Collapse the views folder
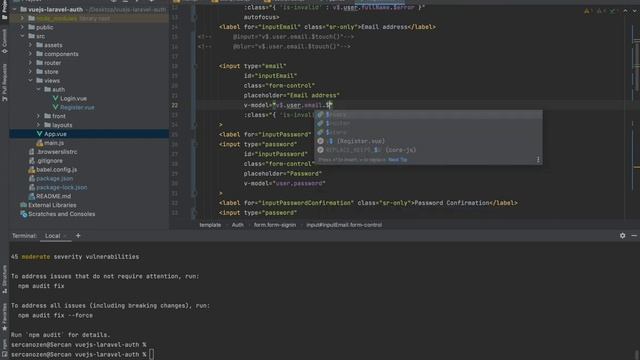This screenshot has height=360, width=640. pos(30,80)
